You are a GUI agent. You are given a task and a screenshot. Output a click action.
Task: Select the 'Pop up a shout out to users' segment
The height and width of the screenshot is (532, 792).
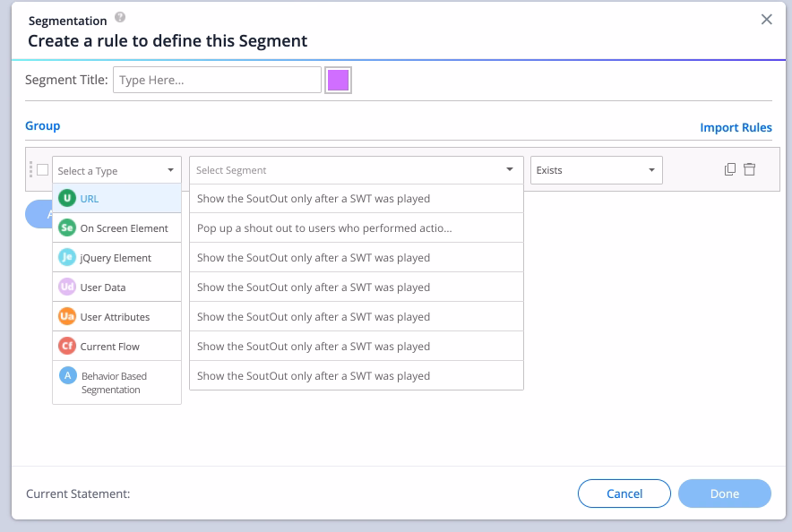click(356, 228)
